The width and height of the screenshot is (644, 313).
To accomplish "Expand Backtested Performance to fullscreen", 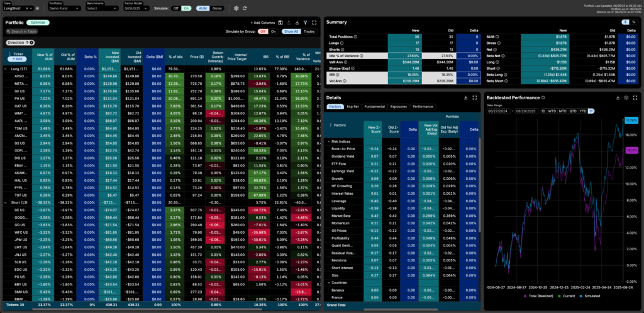I will (635, 97).
